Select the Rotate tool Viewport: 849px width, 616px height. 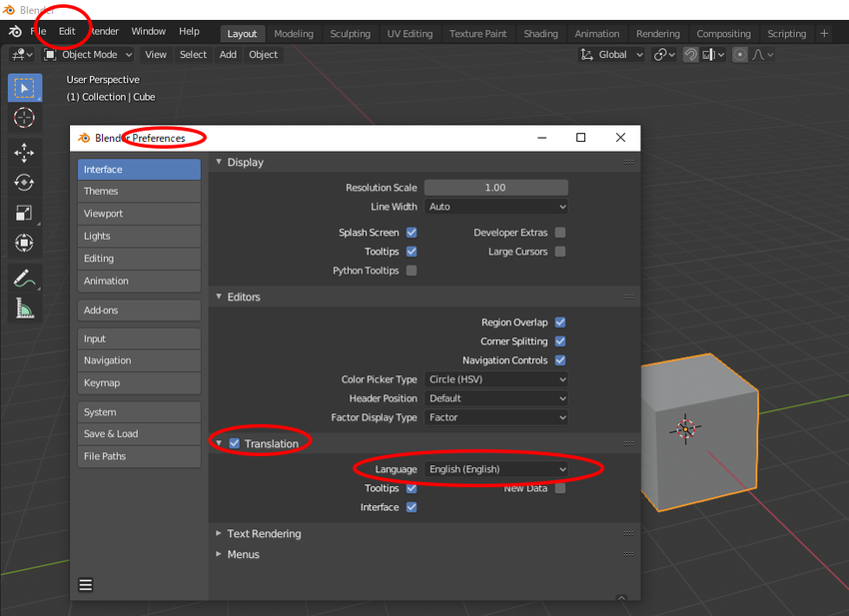click(24, 183)
